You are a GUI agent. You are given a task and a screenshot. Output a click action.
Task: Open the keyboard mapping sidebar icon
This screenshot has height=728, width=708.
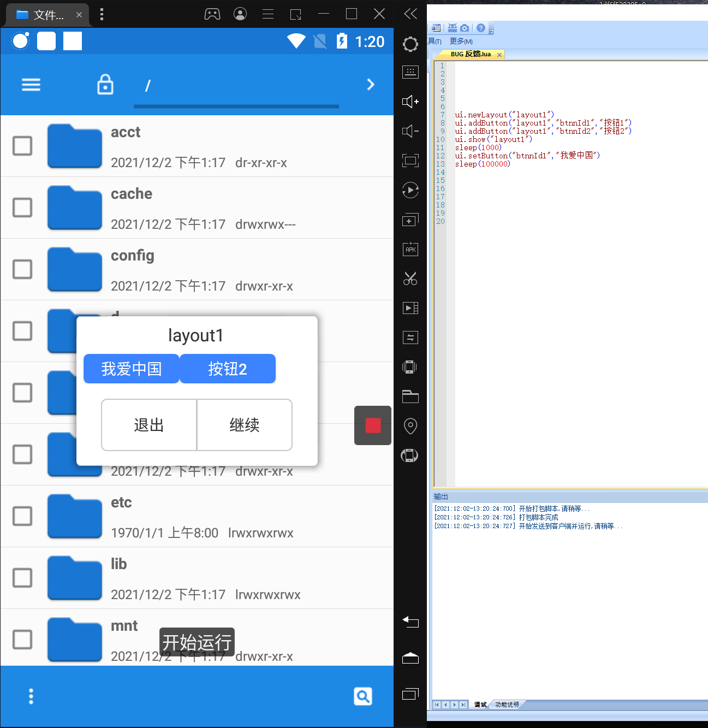click(410, 72)
